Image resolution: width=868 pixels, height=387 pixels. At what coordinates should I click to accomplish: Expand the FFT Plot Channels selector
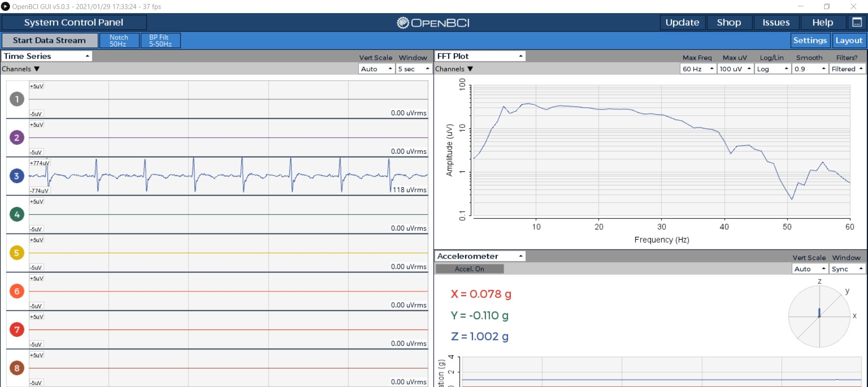click(454, 69)
